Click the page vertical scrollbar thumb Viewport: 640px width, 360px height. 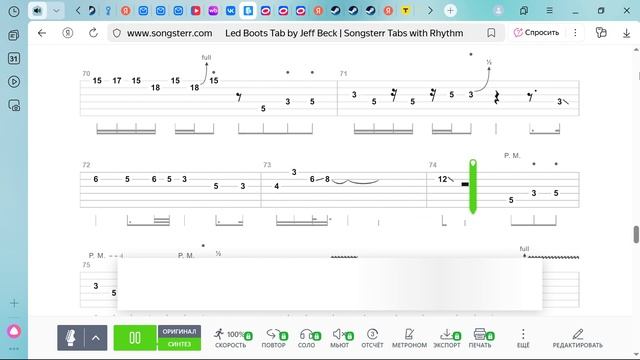pos(636,234)
